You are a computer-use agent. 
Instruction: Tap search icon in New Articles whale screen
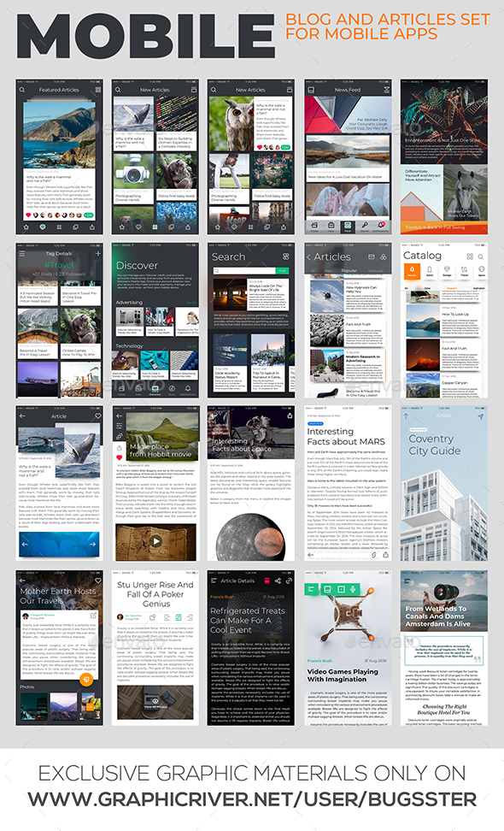click(x=118, y=90)
